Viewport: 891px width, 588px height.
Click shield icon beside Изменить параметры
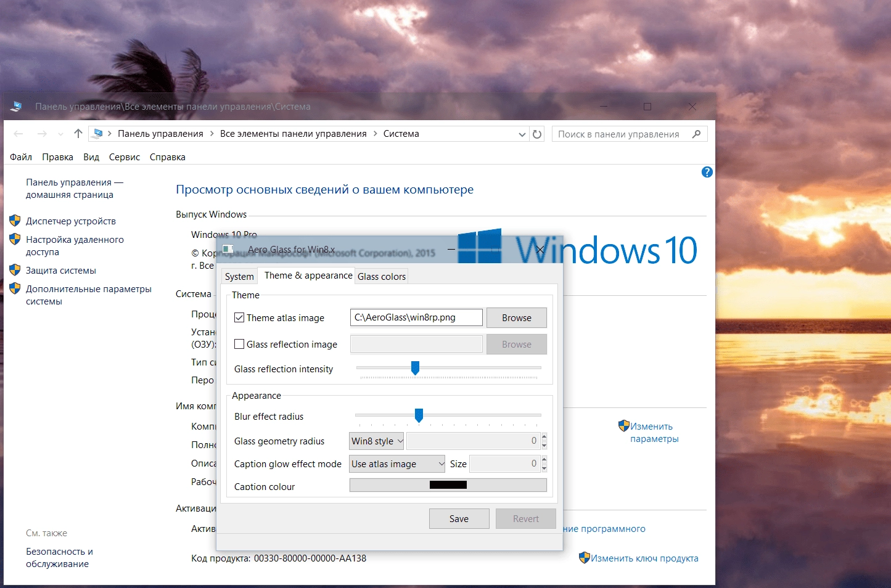624,426
